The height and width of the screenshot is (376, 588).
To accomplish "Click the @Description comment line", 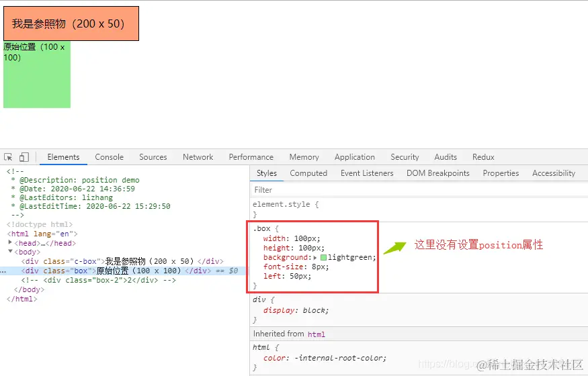I will (x=75, y=180).
